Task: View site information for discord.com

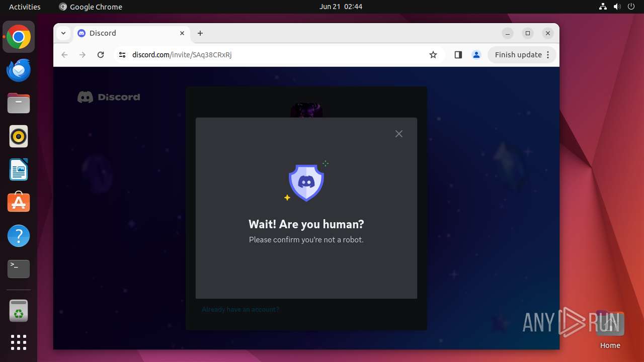Action: (x=122, y=55)
